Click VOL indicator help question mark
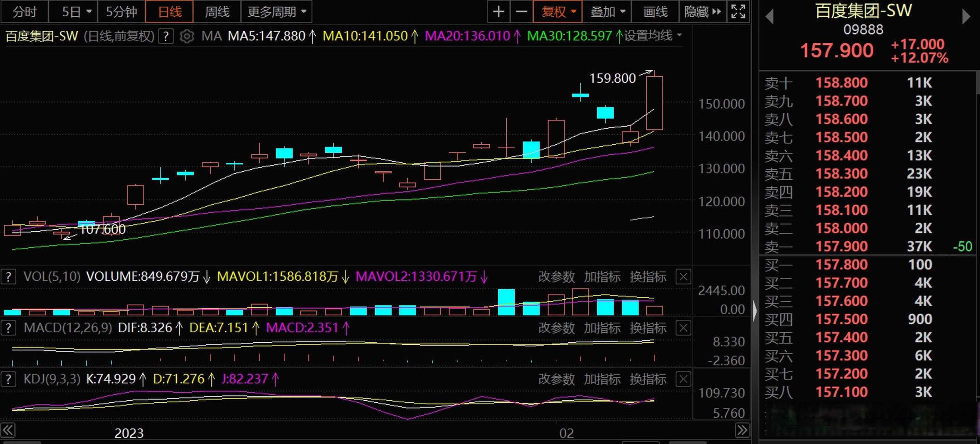Viewport: 980px width, 444px height. (8, 276)
